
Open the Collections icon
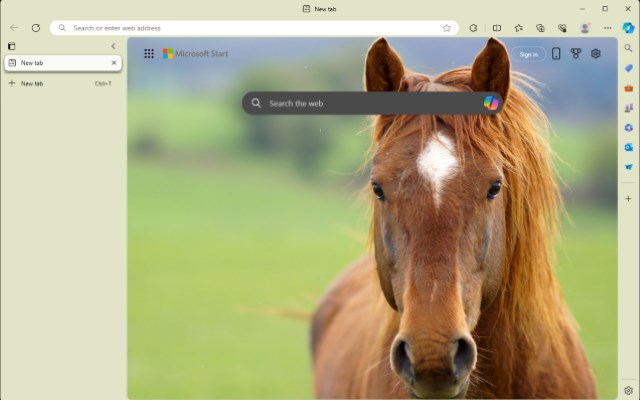tap(540, 28)
